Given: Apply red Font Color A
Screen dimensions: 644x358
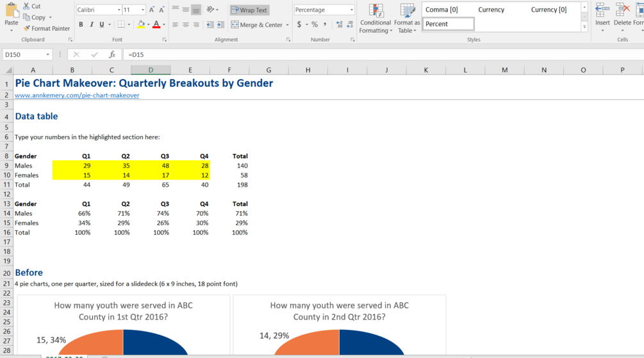Looking at the screenshot, I should 156,24.
